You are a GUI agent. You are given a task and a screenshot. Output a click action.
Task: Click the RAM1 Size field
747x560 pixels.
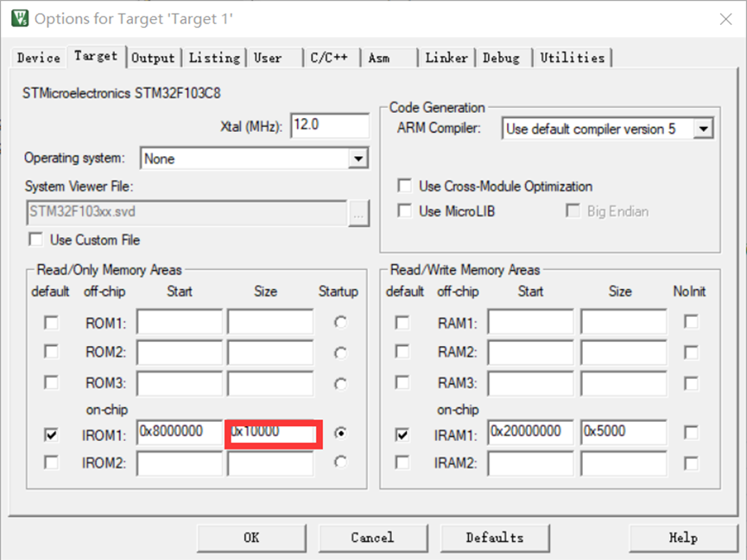pos(624,322)
